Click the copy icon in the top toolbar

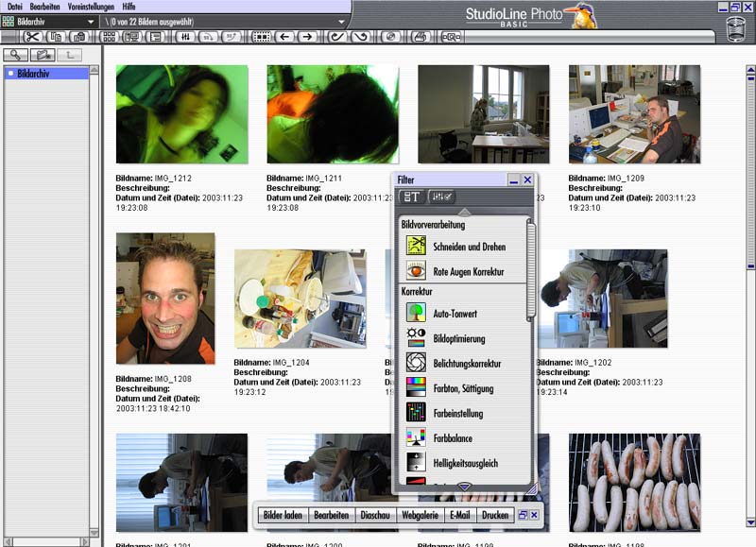[x=57, y=37]
